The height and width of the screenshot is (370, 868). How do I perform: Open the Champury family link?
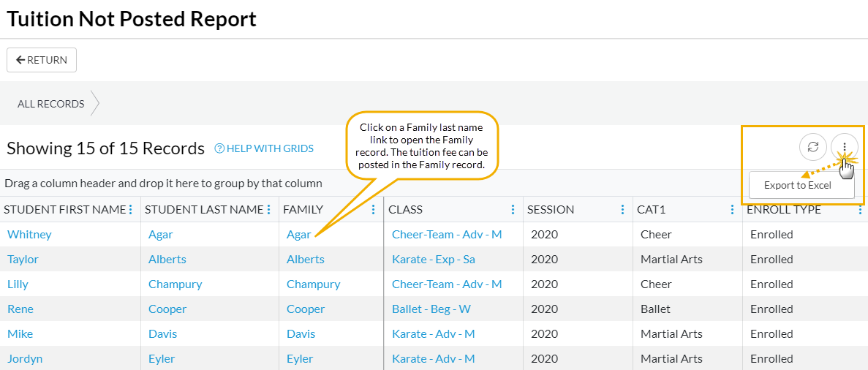click(x=313, y=284)
